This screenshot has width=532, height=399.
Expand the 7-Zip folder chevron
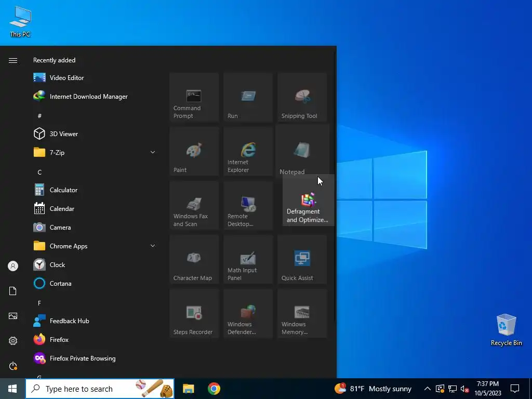pyautogui.click(x=153, y=152)
